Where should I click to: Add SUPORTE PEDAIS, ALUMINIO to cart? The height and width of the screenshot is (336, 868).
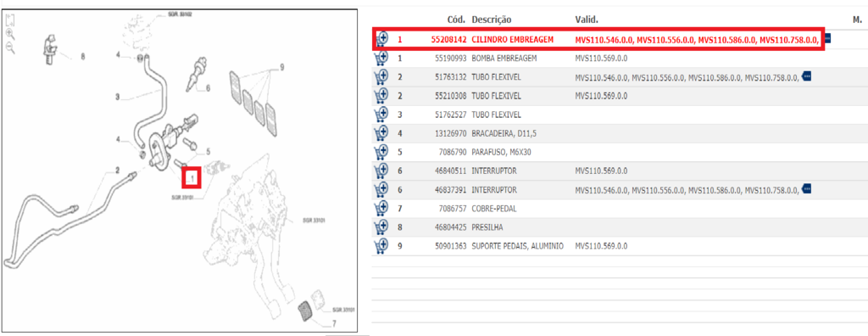point(381,245)
